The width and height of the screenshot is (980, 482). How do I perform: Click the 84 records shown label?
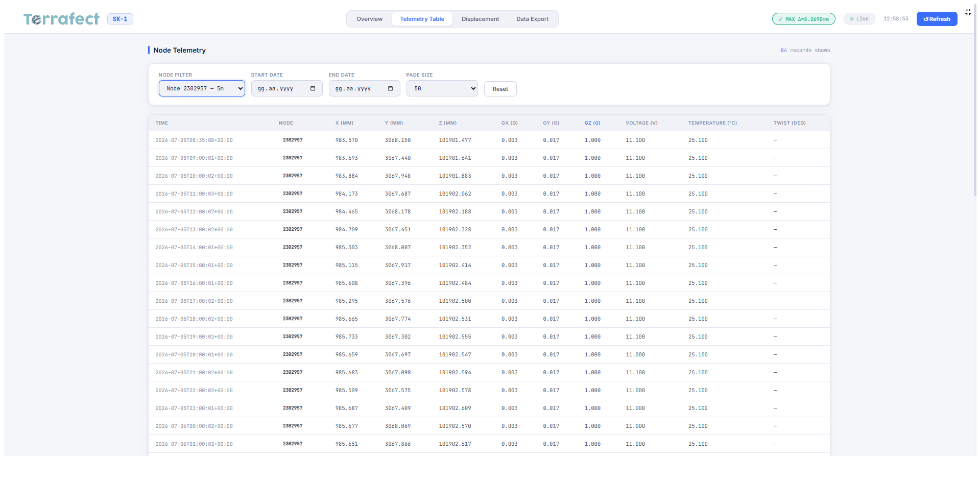coord(805,51)
